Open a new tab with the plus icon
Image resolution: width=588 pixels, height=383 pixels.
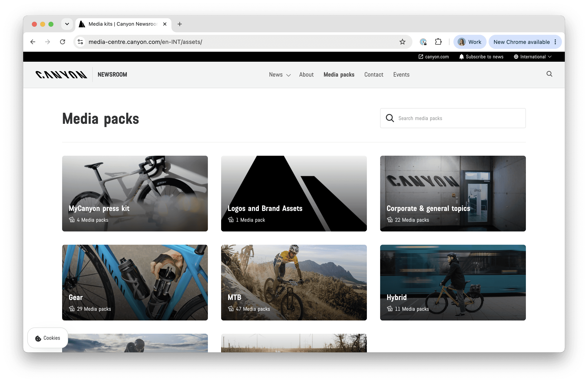point(180,24)
